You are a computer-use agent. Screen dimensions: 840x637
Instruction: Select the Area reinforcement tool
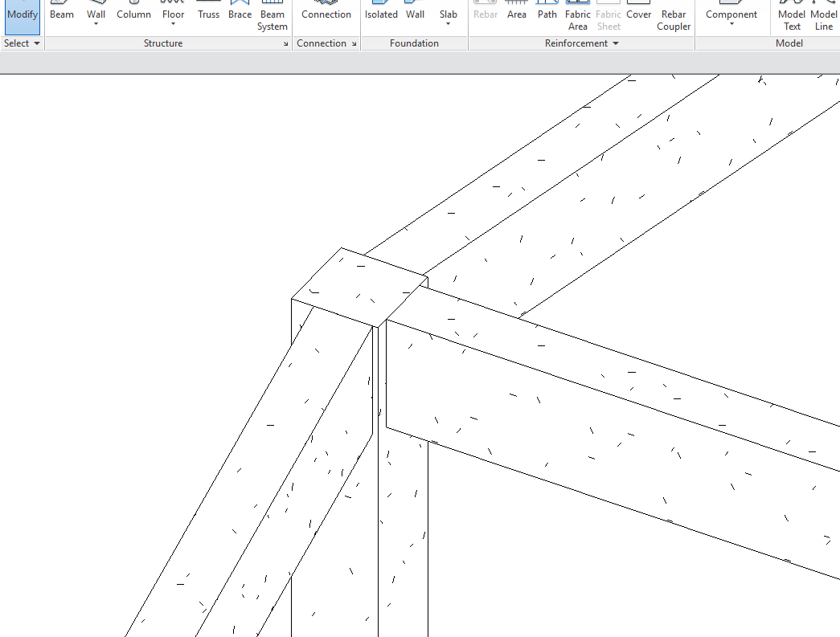coord(516,14)
